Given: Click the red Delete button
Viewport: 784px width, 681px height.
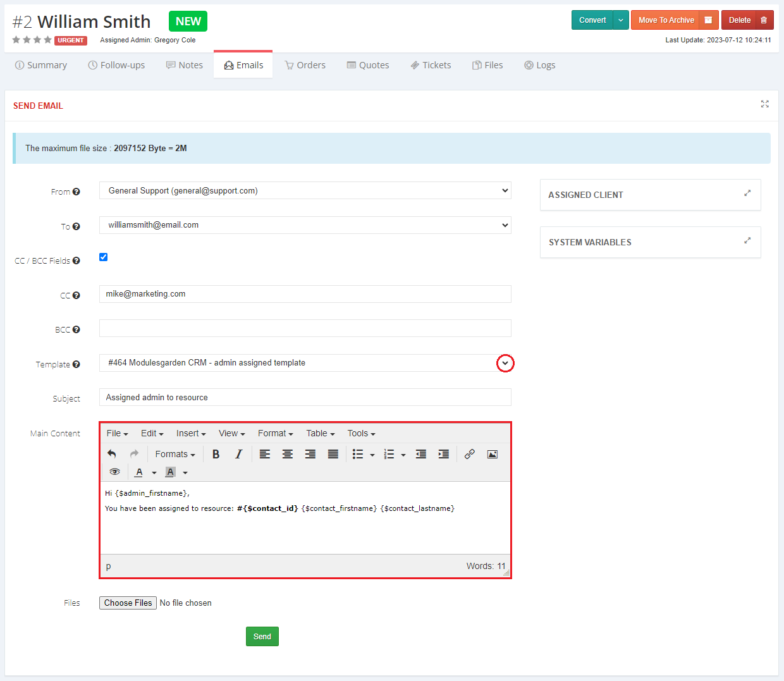Looking at the screenshot, I should [x=739, y=20].
